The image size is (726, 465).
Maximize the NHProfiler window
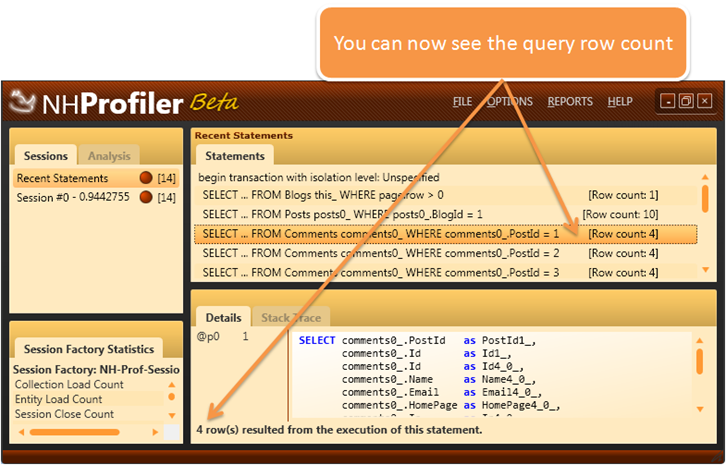(x=686, y=101)
